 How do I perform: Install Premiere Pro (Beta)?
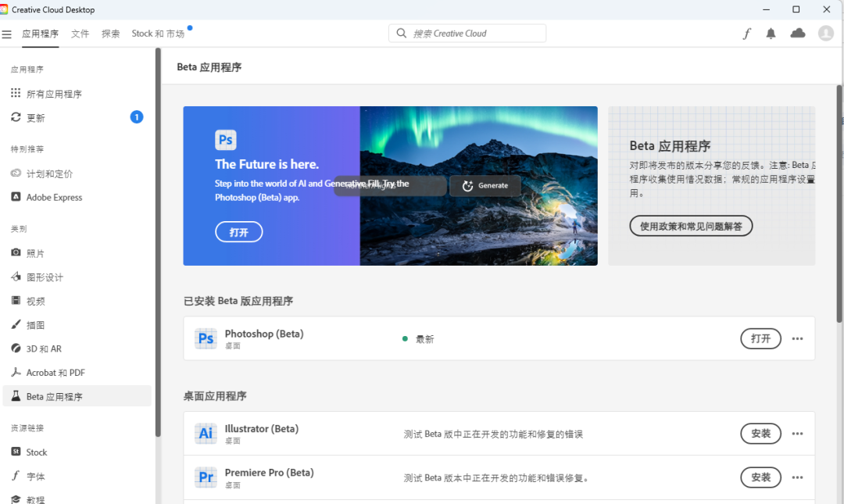tap(760, 477)
